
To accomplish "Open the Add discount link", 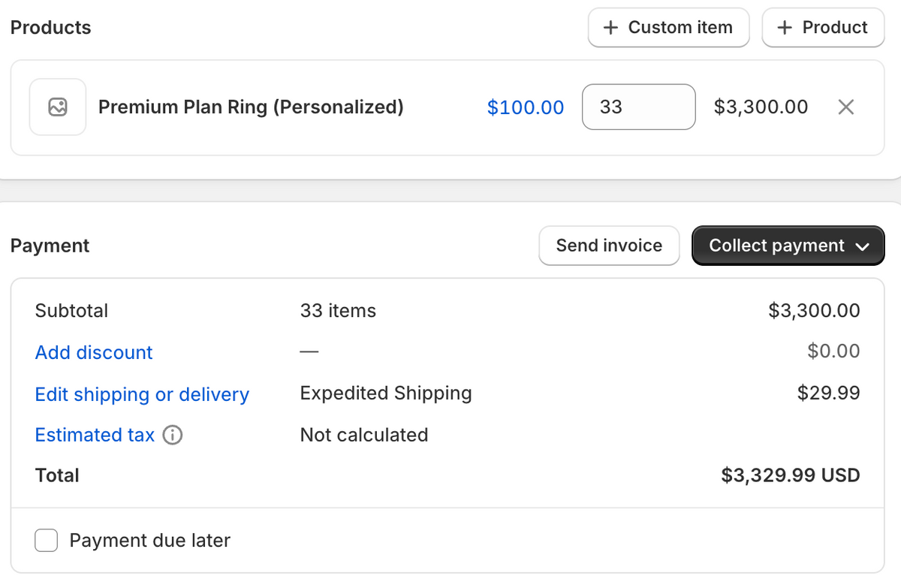I will point(94,352).
